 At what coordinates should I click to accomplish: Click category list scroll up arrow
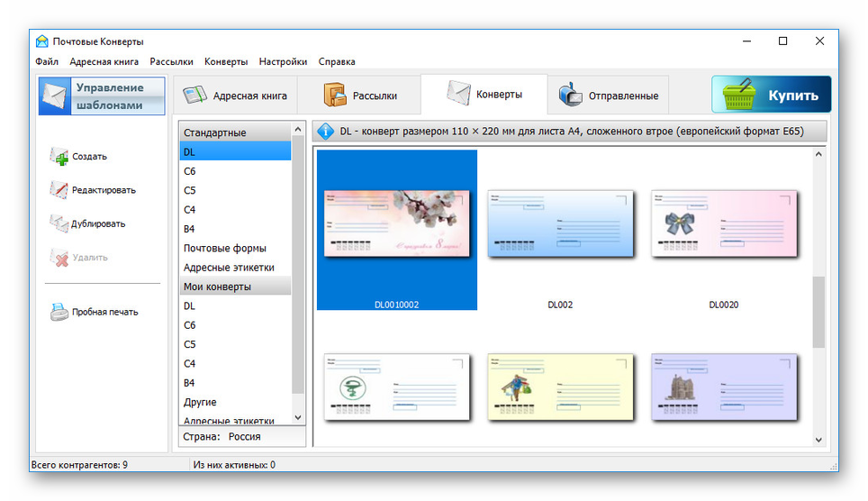point(298,129)
